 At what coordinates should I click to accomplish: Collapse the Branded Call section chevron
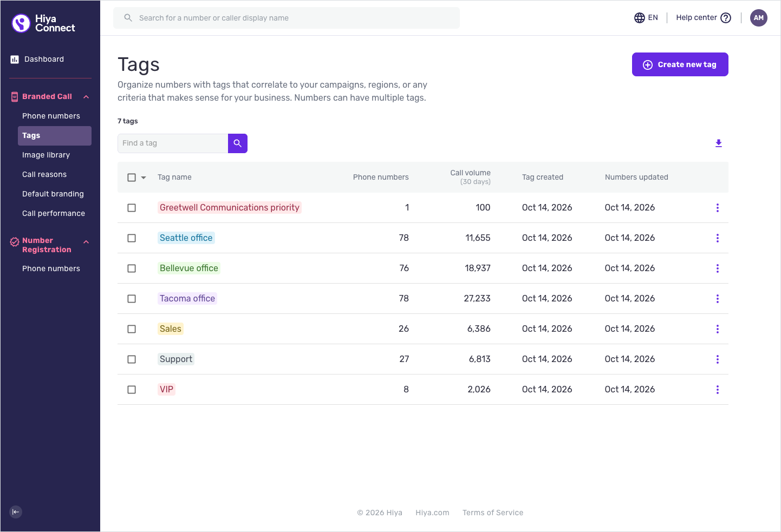click(86, 97)
